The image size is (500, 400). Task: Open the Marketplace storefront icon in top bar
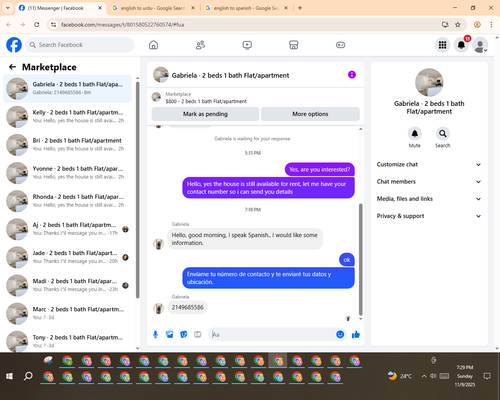294,45
